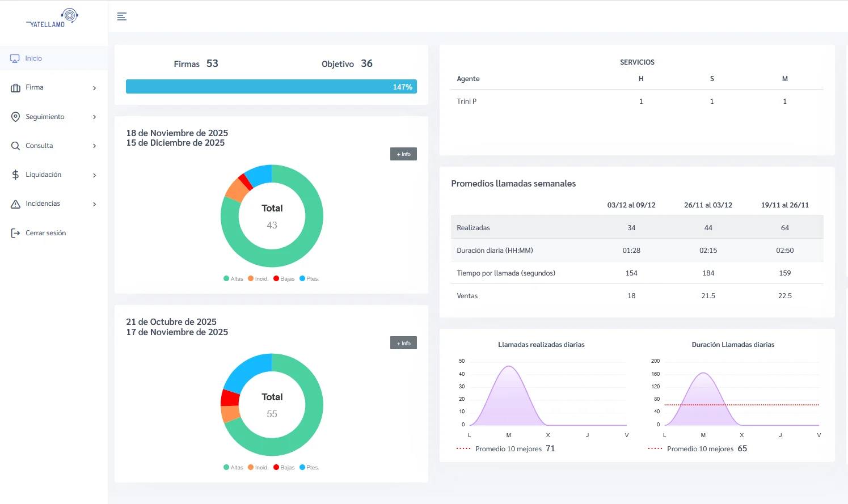Click the Seguimiento location pin icon
This screenshot has height=504, width=848.
[x=15, y=117]
